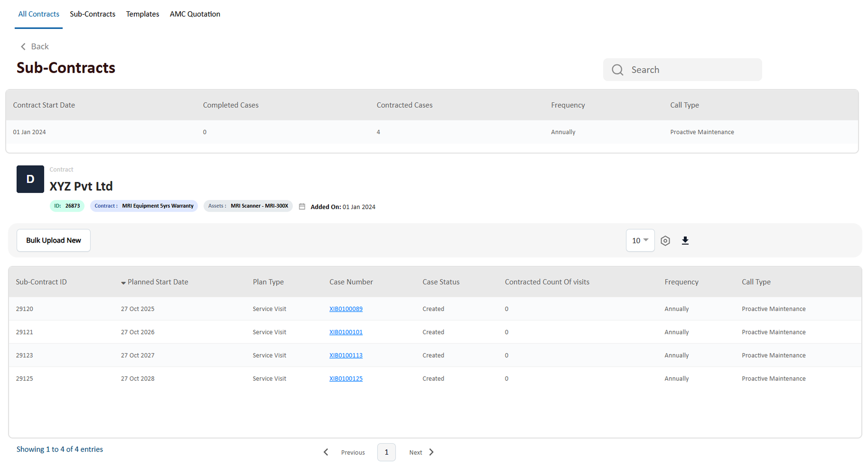Image resolution: width=868 pixels, height=465 pixels.
Task: Click the calendar icon near Added On
Action: point(302,207)
